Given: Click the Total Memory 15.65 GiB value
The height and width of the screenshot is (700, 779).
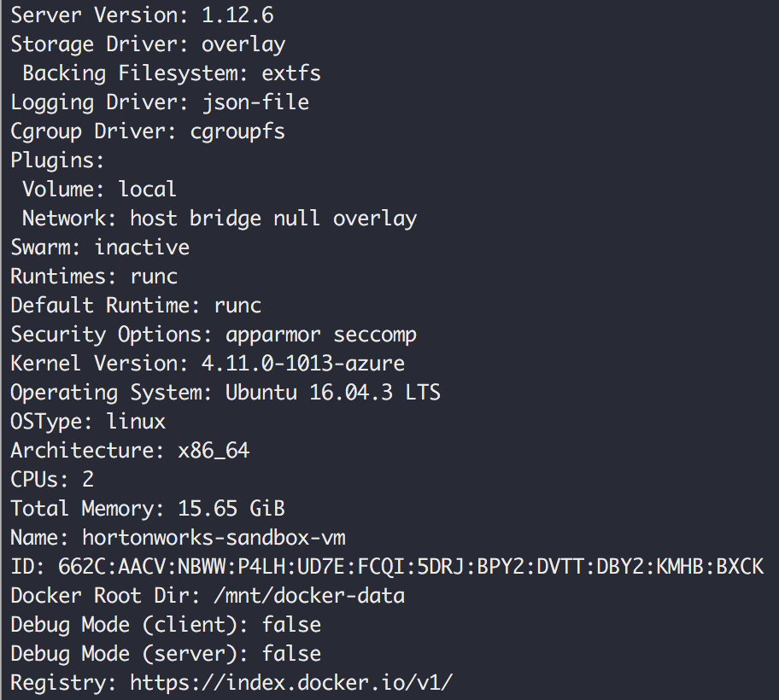Looking at the screenshot, I should [x=231, y=509].
